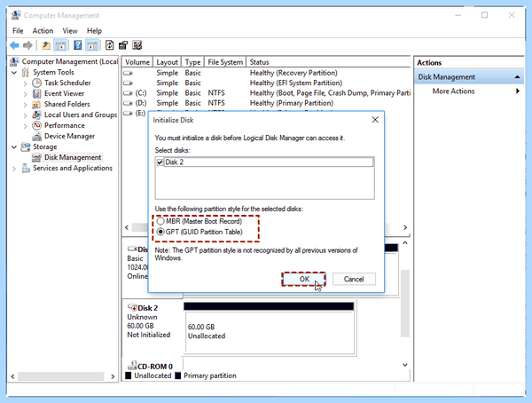Expand the Performance node
The height and width of the screenshot is (403, 532).
(x=25, y=126)
